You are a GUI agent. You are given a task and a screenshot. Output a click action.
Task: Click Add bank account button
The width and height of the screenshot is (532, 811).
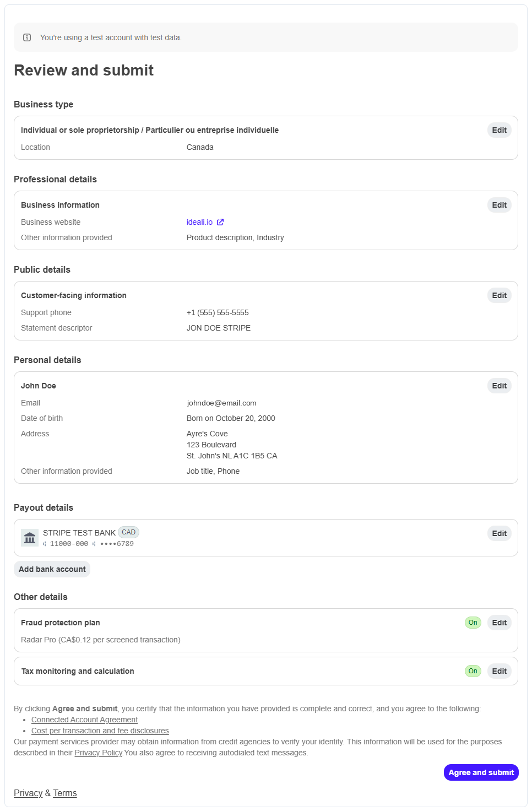52,569
